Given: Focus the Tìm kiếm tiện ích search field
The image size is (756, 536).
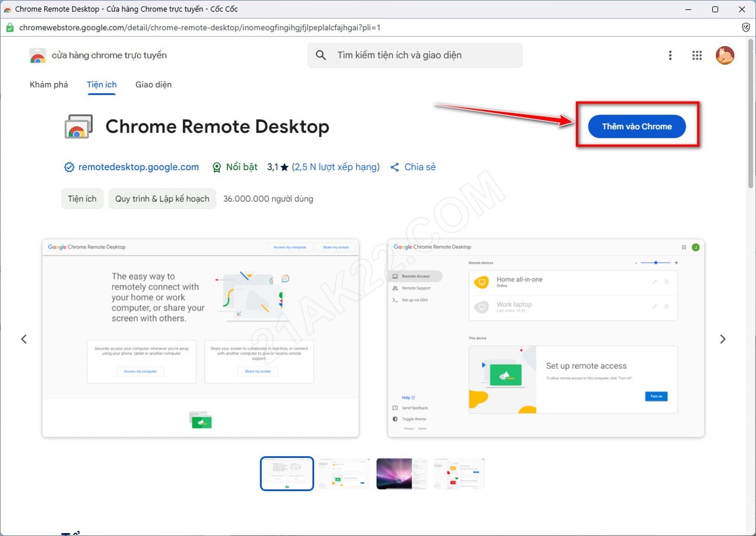Looking at the screenshot, I should (415, 55).
